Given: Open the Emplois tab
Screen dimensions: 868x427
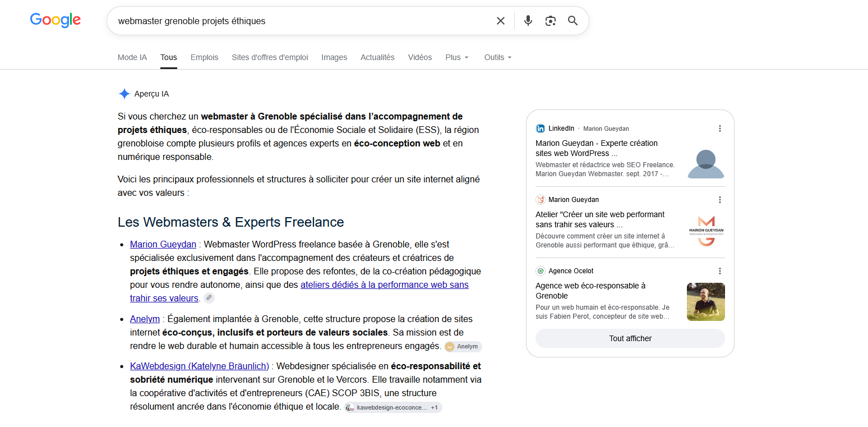Looking at the screenshot, I should click(205, 57).
